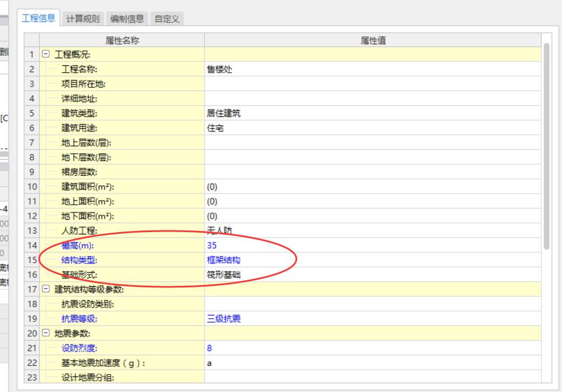The height and width of the screenshot is (392, 562).
Task: Open the 自定义 tab
Action: pyautogui.click(x=167, y=18)
